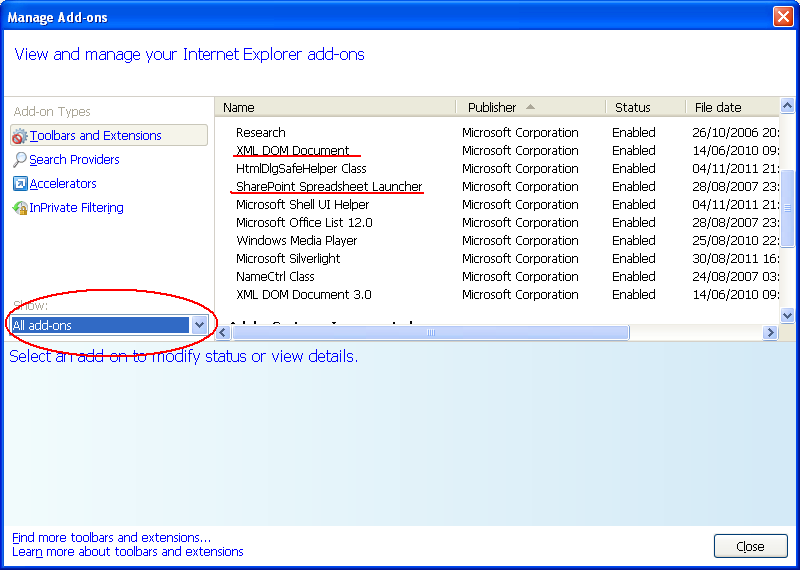Click file date 26/10/2006 of Research row

click(x=735, y=133)
